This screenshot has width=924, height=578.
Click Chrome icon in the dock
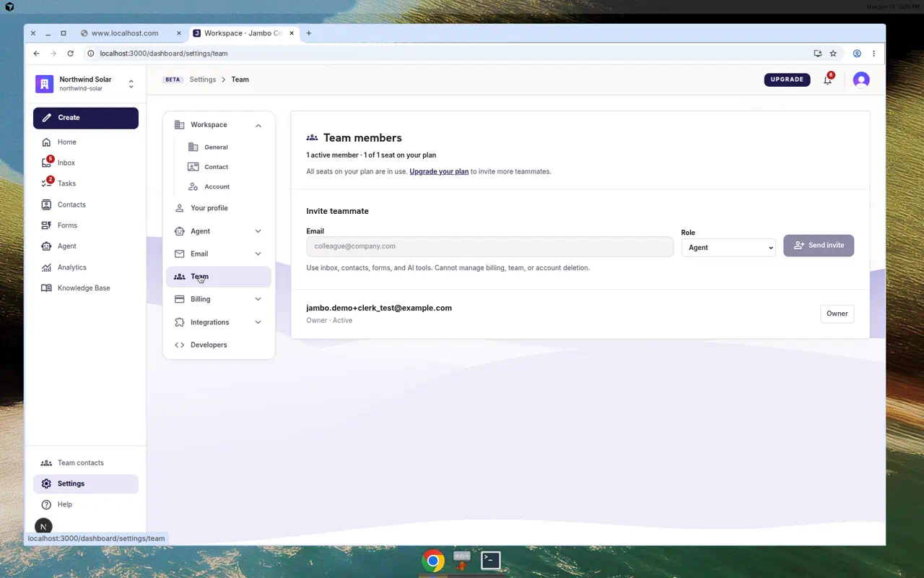click(x=433, y=561)
